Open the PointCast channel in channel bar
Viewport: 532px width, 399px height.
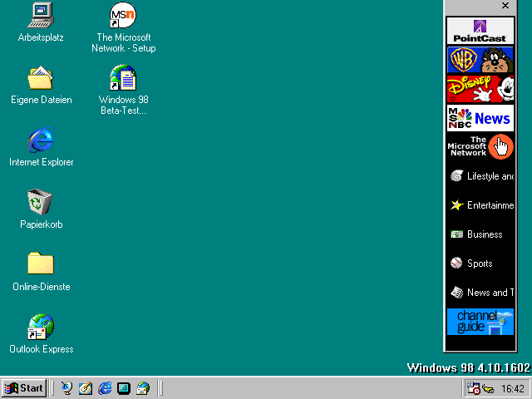click(x=480, y=31)
